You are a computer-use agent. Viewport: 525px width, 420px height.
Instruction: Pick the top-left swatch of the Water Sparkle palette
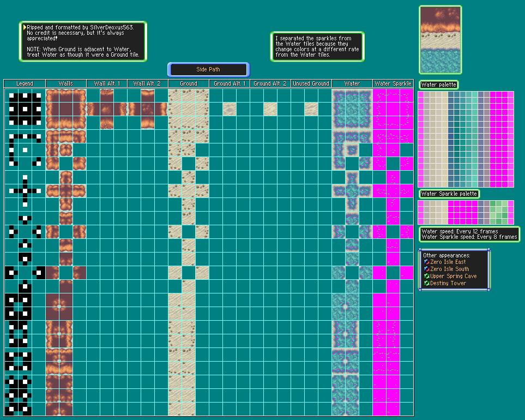[x=421, y=203]
